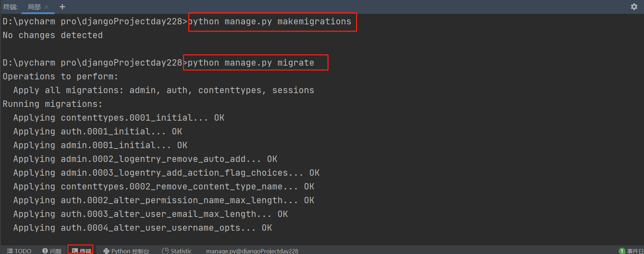Open manage.py@djangoProjectday228 tool window
644x254 pixels.
[x=252, y=251]
